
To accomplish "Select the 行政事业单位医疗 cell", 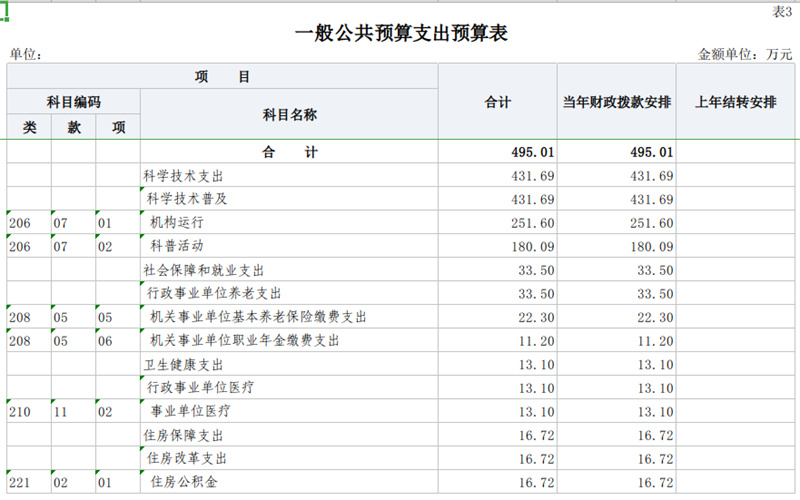I will [289, 388].
